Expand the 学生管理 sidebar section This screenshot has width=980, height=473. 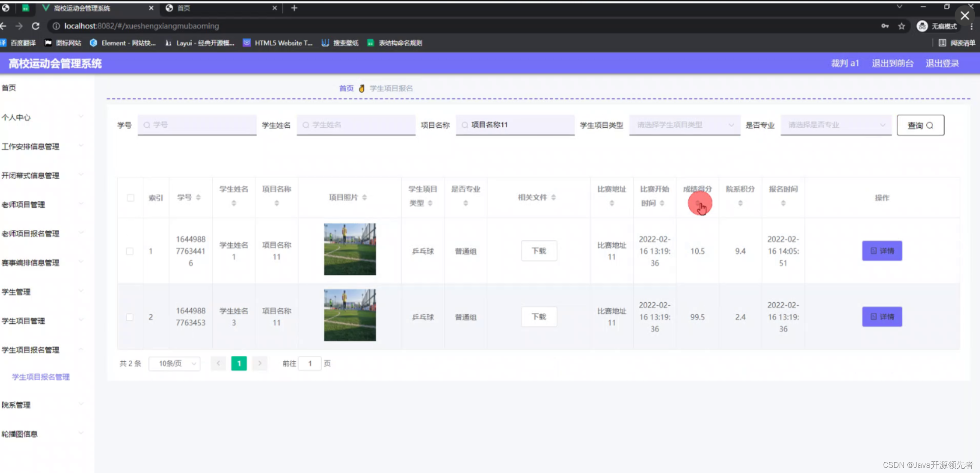(x=16, y=292)
